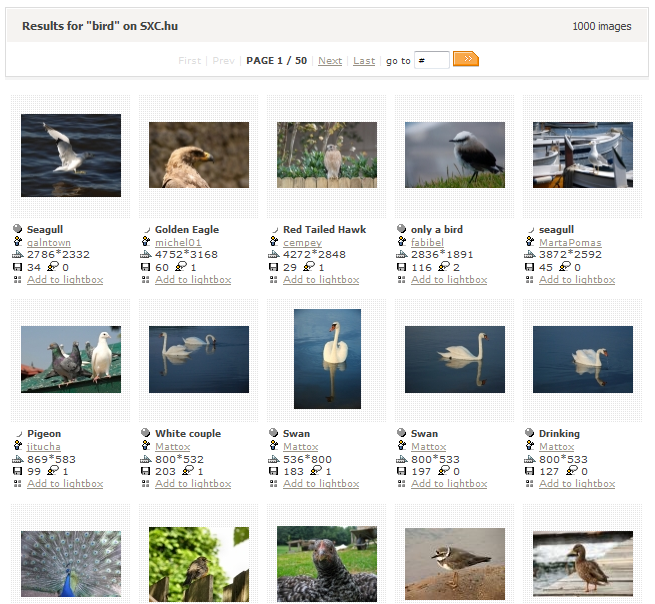Open the seagull on boats thumbnail by MartaPomas
The image size is (655, 604).
point(583,155)
